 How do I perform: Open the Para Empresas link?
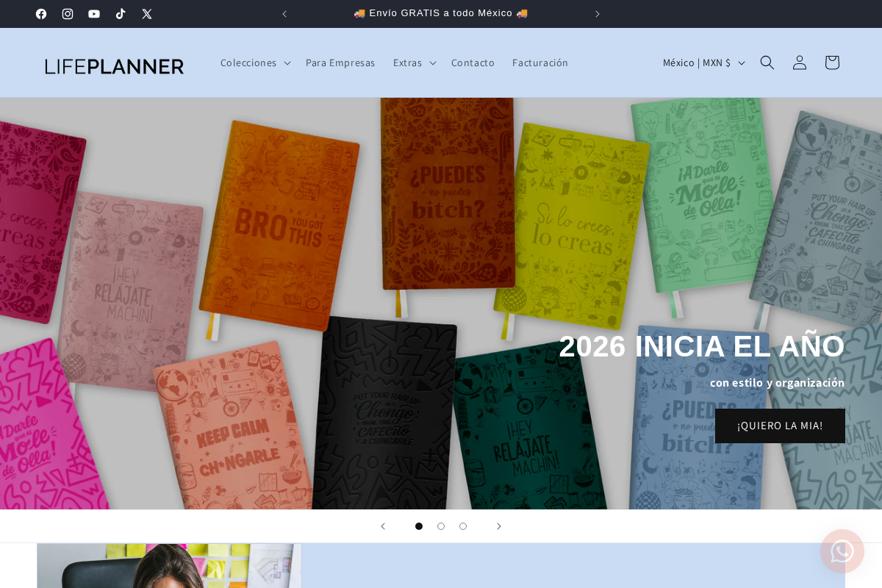[x=340, y=62]
